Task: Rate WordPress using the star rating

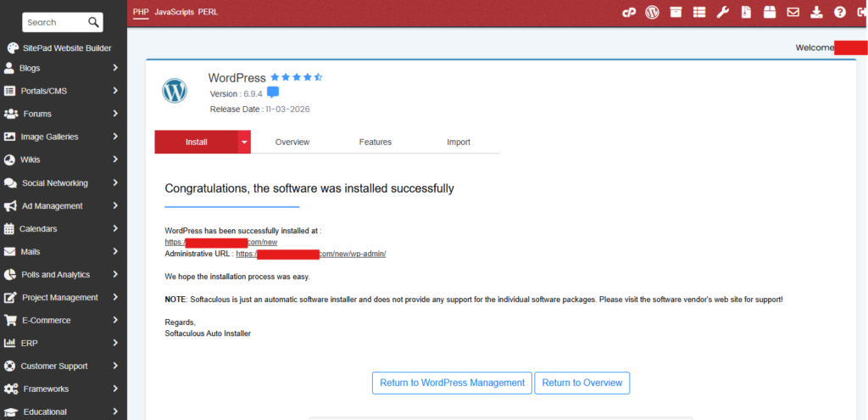Action: pyautogui.click(x=296, y=77)
